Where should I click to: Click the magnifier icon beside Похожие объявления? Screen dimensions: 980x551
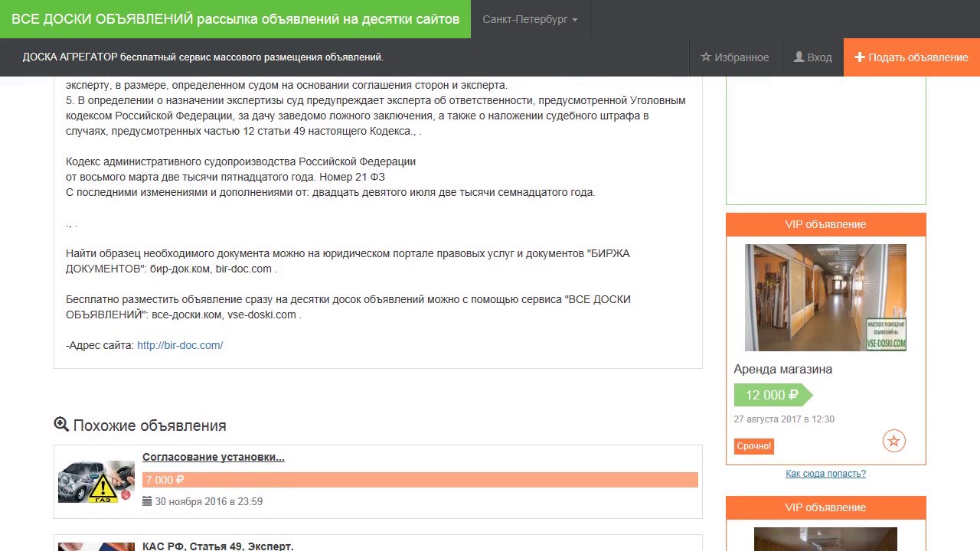point(61,425)
